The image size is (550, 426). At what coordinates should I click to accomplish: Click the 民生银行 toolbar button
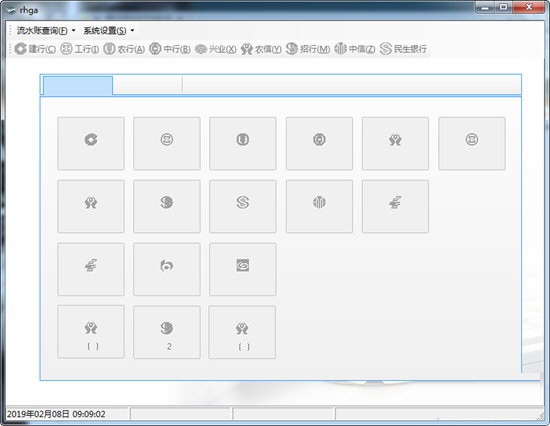click(403, 49)
